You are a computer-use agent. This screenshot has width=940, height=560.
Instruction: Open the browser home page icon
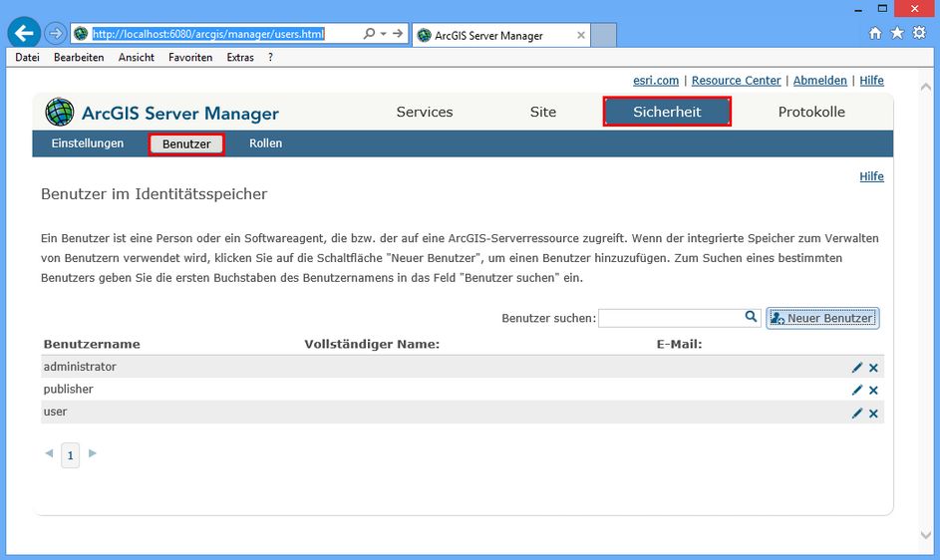[x=875, y=33]
